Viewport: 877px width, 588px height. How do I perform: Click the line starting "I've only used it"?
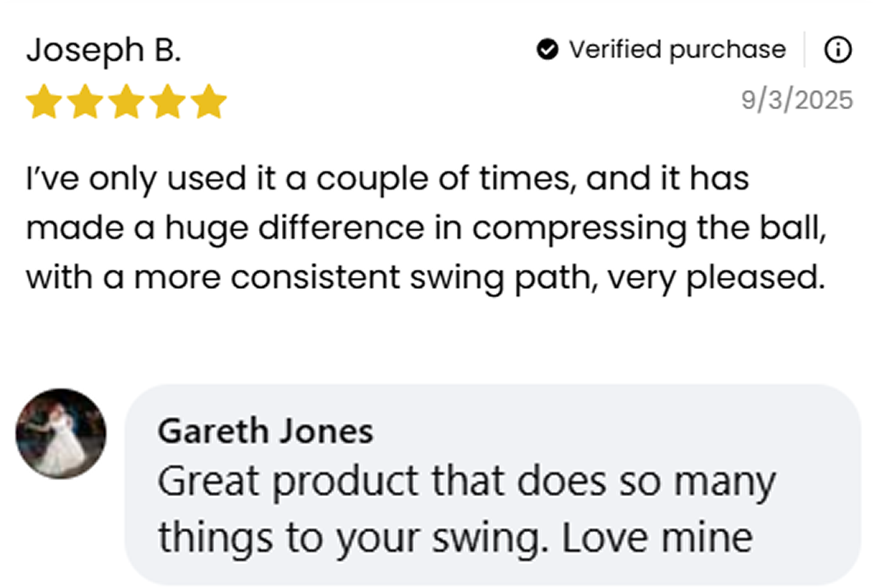[x=387, y=179]
